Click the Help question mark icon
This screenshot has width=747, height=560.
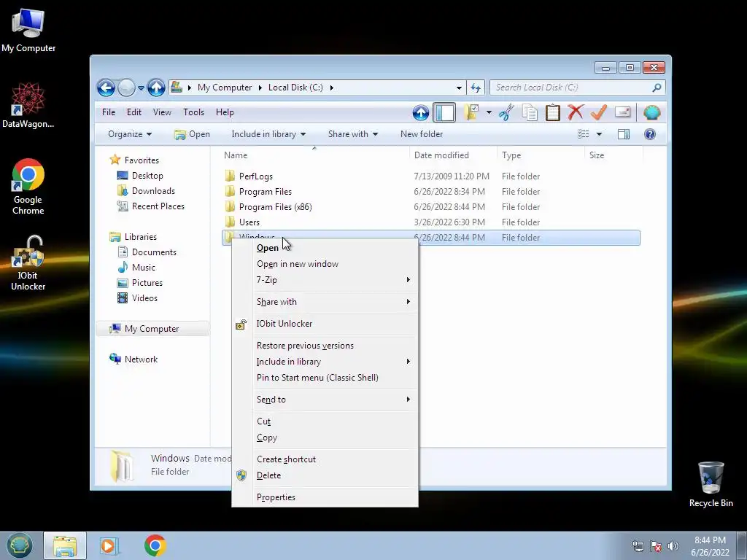pyautogui.click(x=650, y=134)
